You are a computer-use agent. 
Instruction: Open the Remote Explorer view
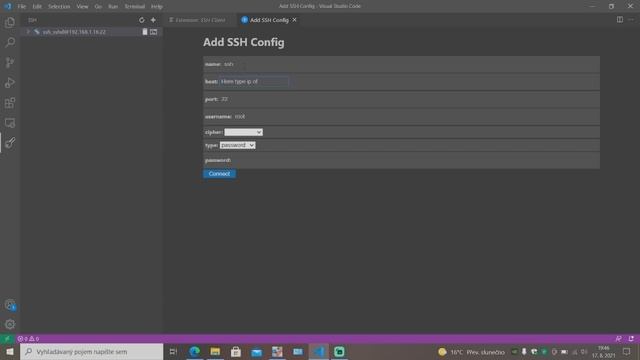point(10,122)
